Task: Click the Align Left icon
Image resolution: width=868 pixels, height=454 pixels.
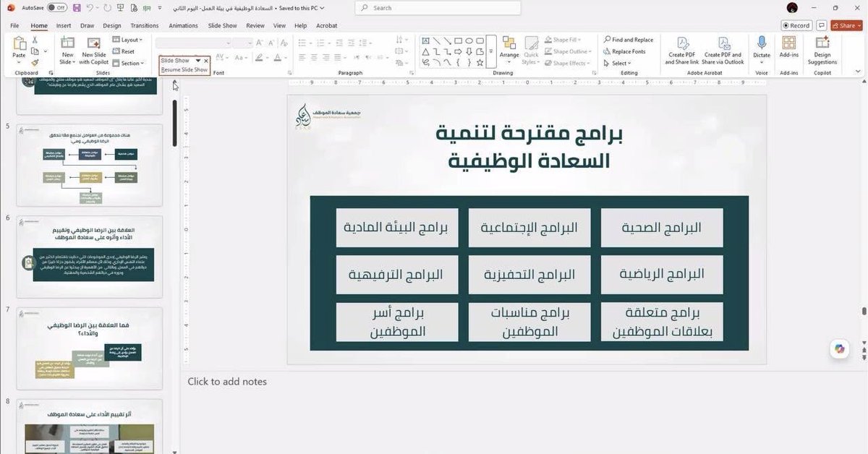Action: pos(304,58)
